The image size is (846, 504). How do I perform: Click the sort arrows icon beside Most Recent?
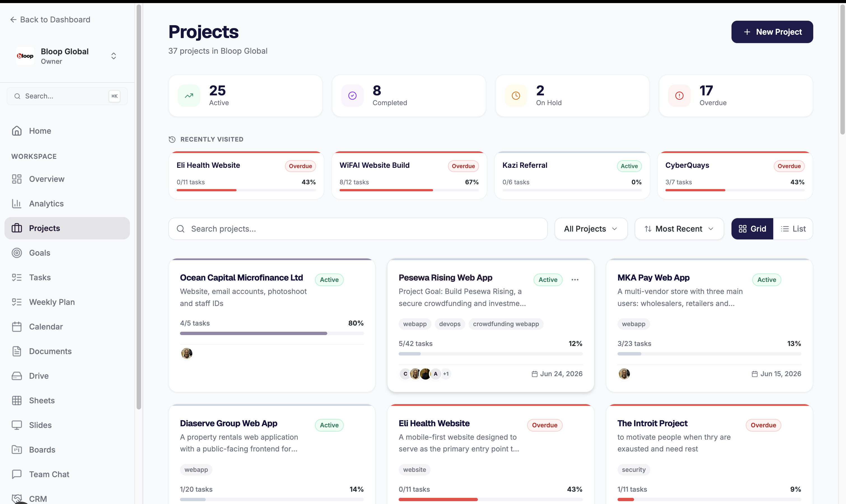(648, 229)
